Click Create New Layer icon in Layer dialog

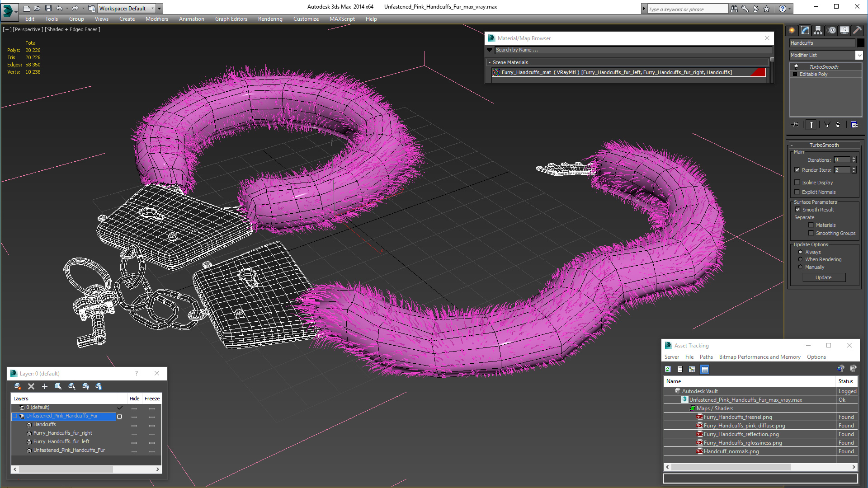pyautogui.click(x=18, y=386)
